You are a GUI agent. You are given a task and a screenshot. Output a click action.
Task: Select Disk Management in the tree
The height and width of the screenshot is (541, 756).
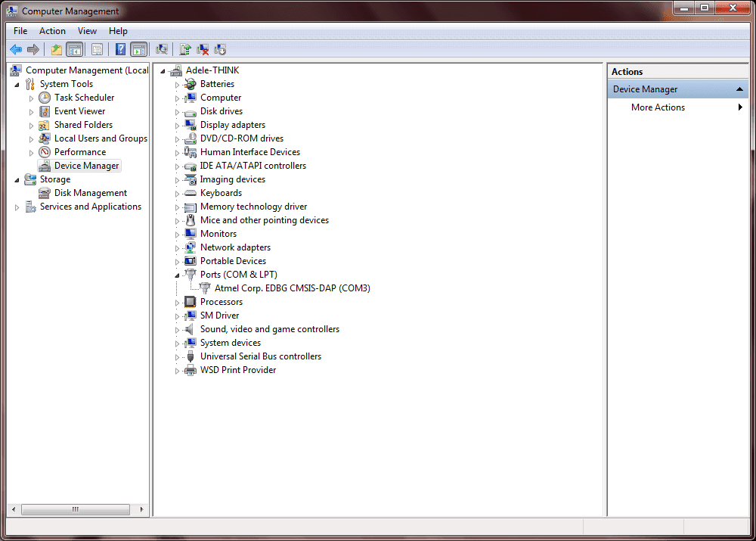point(90,193)
